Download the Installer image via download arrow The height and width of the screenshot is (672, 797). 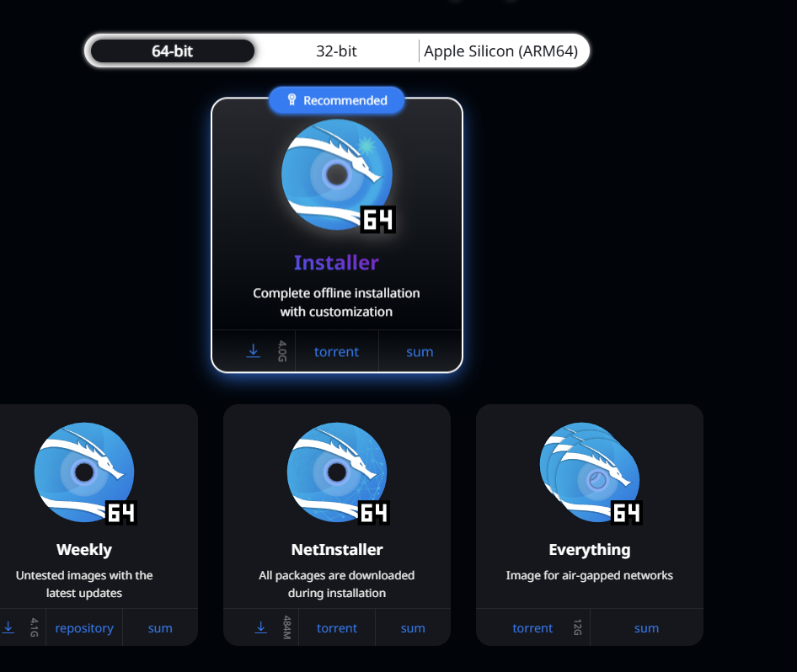tap(253, 351)
